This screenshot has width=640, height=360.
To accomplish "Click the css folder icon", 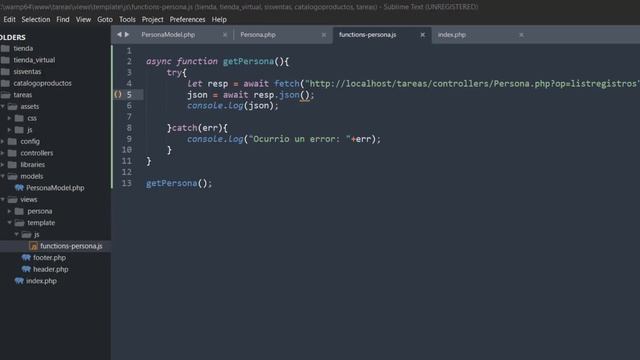I will click(19, 118).
